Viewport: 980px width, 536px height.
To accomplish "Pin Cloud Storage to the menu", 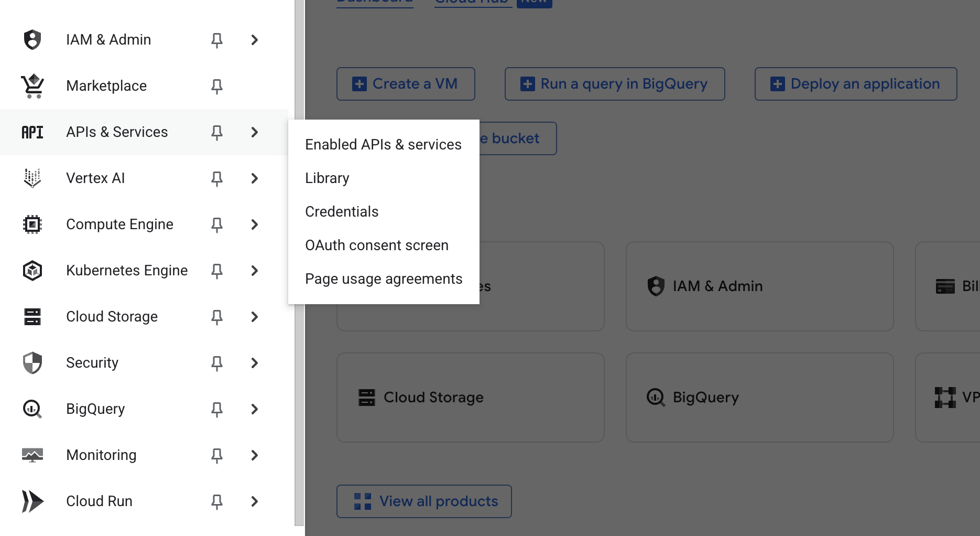I will click(x=217, y=317).
